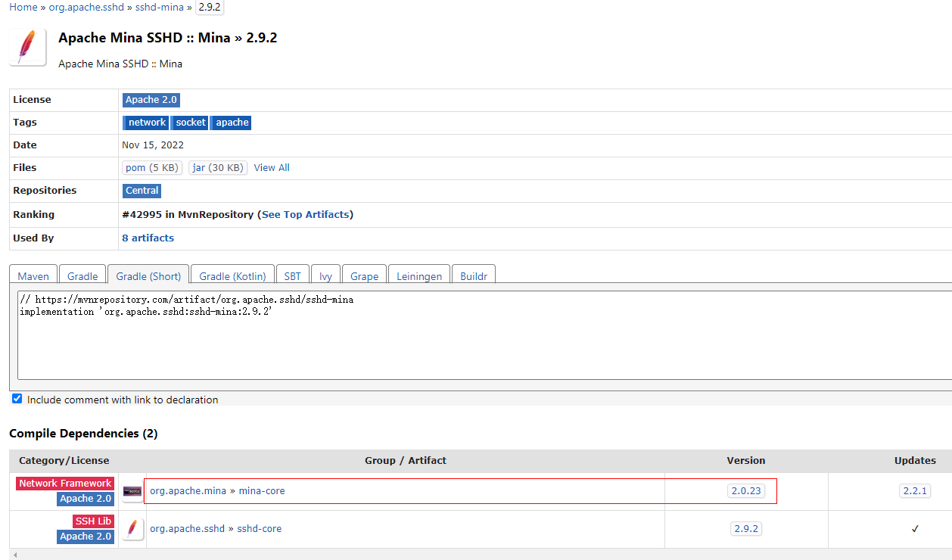Open the Gradle tab
This screenshot has height=560, width=952.
pyautogui.click(x=82, y=276)
